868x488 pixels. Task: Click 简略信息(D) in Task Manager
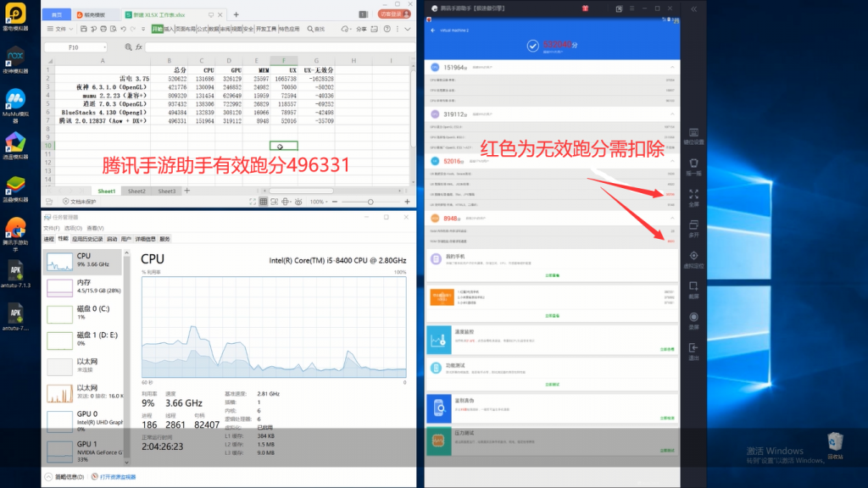coord(64,477)
